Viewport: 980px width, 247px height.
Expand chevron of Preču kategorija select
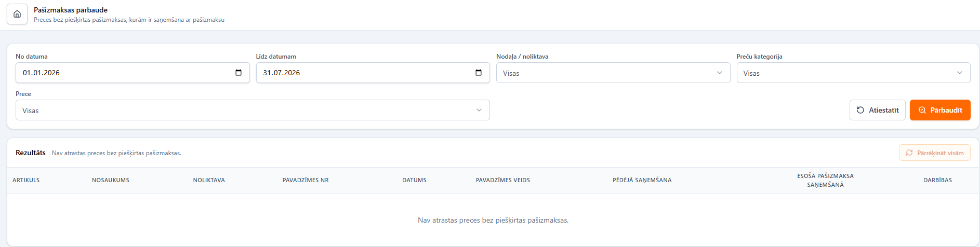point(960,73)
